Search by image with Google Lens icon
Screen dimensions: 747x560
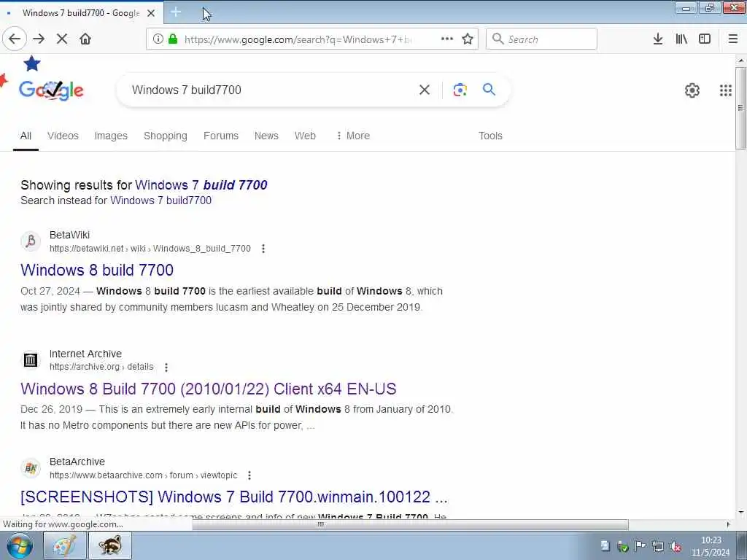(x=460, y=90)
